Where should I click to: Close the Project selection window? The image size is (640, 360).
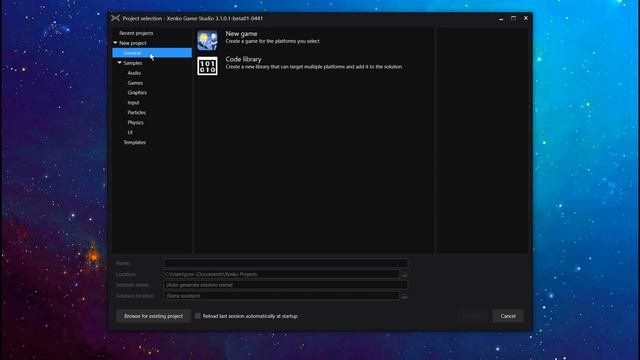[526, 18]
